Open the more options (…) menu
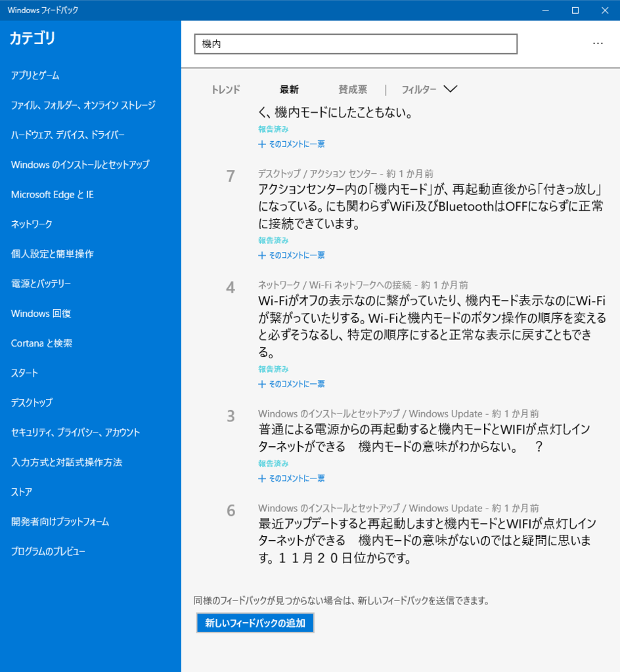This screenshot has width=620, height=672. point(598,43)
